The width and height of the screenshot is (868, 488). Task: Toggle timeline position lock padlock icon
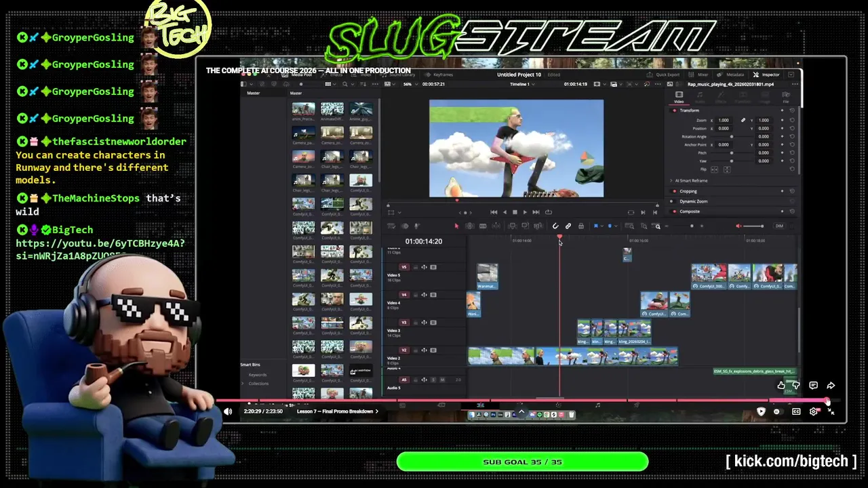click(x=580, y=226)
